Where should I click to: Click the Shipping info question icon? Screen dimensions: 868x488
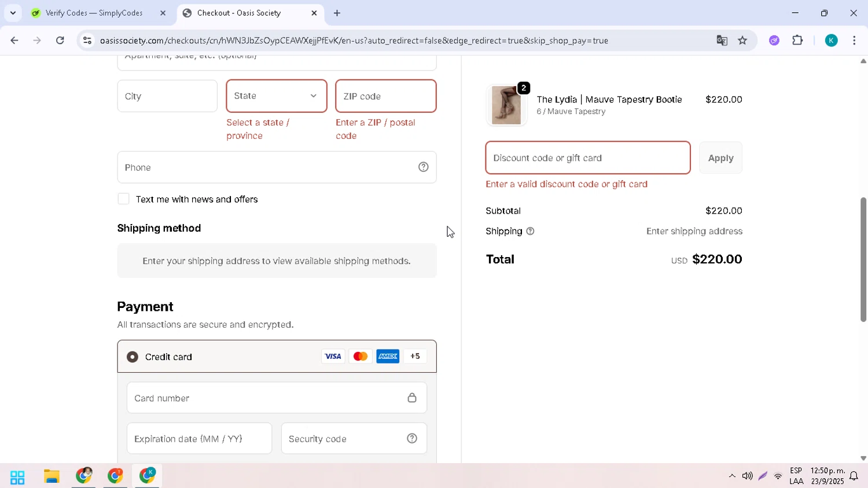(x=530, y=231)
